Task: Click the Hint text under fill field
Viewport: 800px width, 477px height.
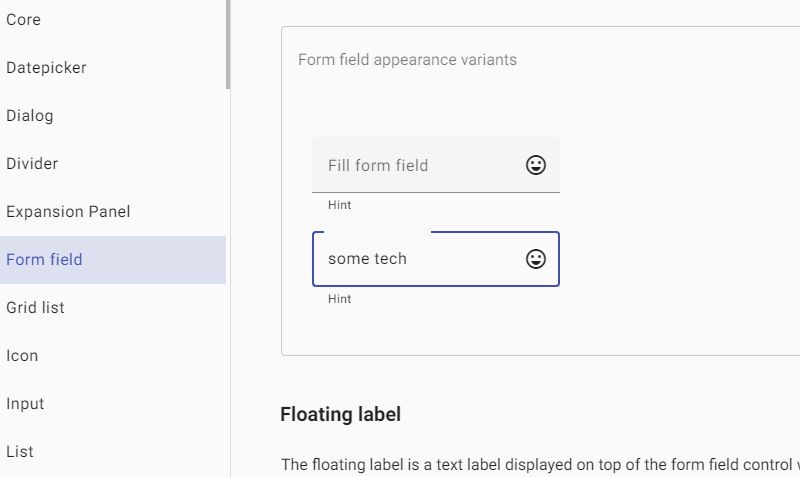Action: (339, 205)
